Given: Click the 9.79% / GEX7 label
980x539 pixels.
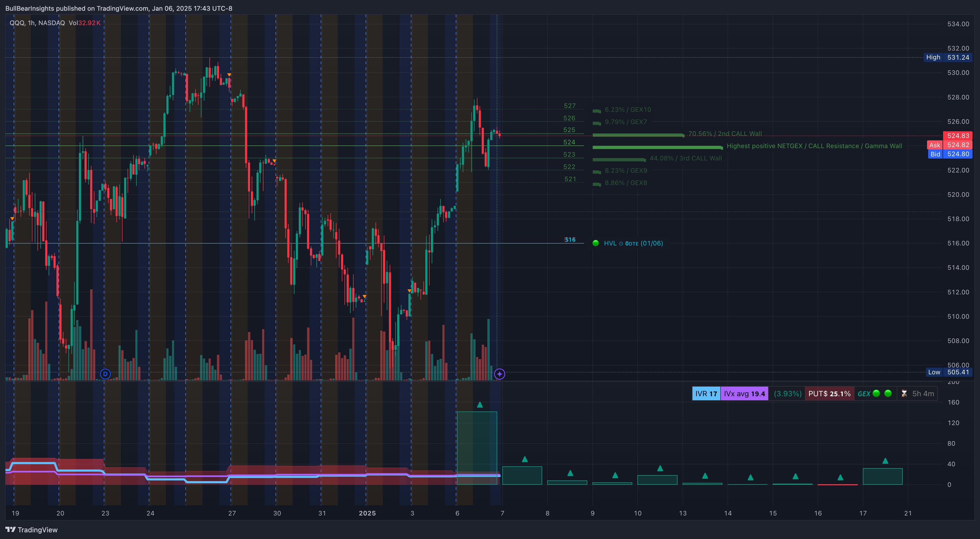Looking at the screenshot, I should click(626, 122).
